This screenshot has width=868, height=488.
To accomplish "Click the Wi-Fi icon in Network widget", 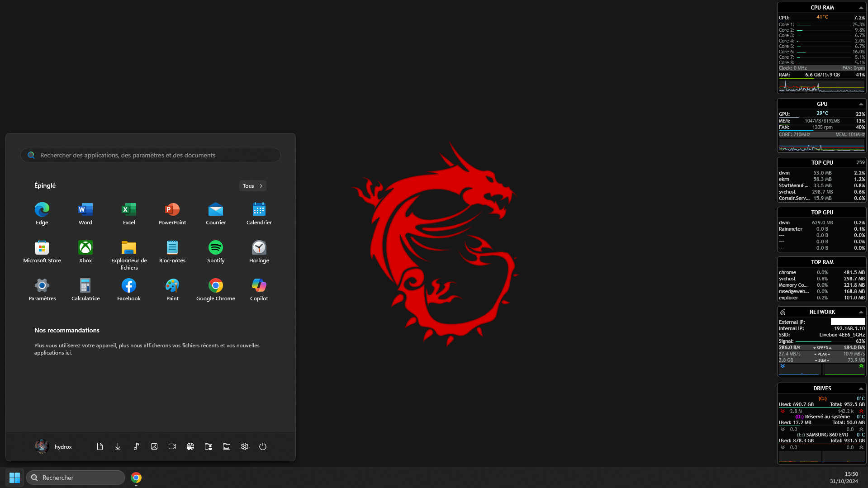I will tap(783, 312).
